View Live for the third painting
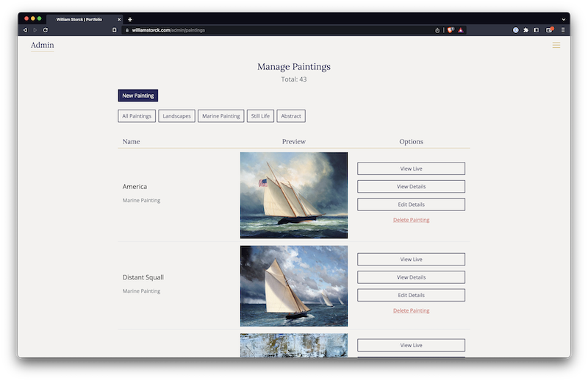This screenshot has height=381, width=588. pyautogui.click(x=411, y=346)
